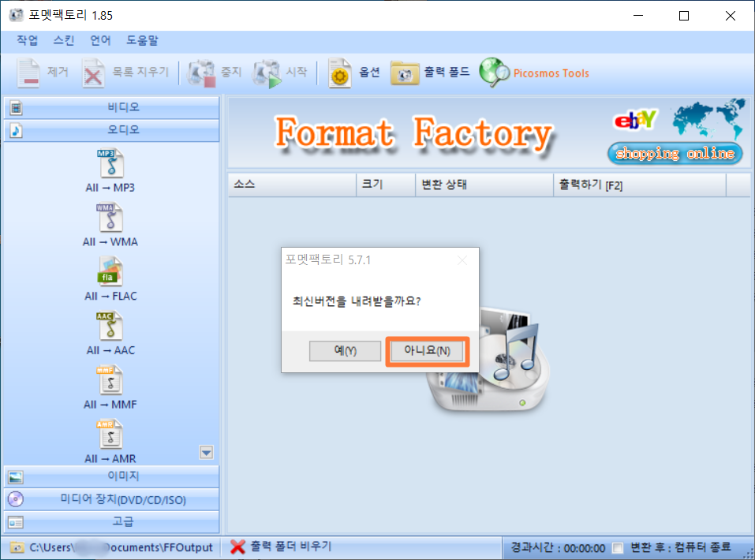Image resolution: width=755 pixels, height=560 pixels.
Task: Click 경과시간 : 00:00:00 status text
Action: 558,548
